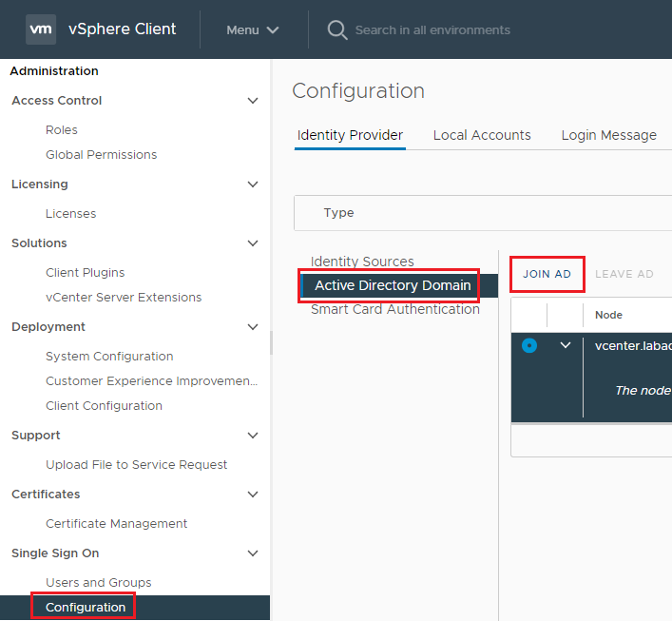Open Client Plugins under Solutions

pos(85,272)
